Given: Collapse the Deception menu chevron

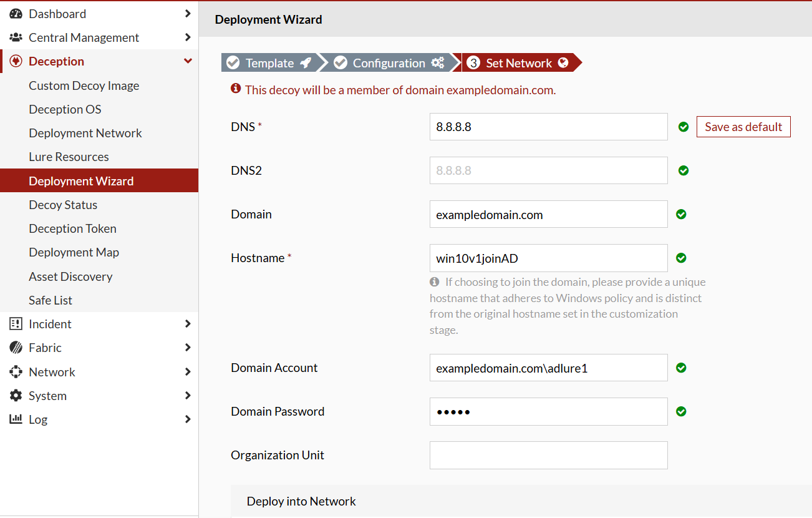Looking at the screenshot, I should coord(188,61).
